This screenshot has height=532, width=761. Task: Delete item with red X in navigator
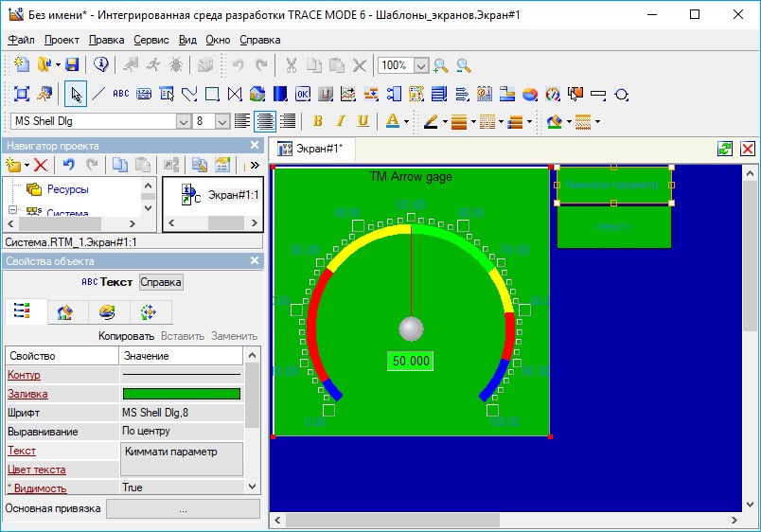click(x=41, y=166)
